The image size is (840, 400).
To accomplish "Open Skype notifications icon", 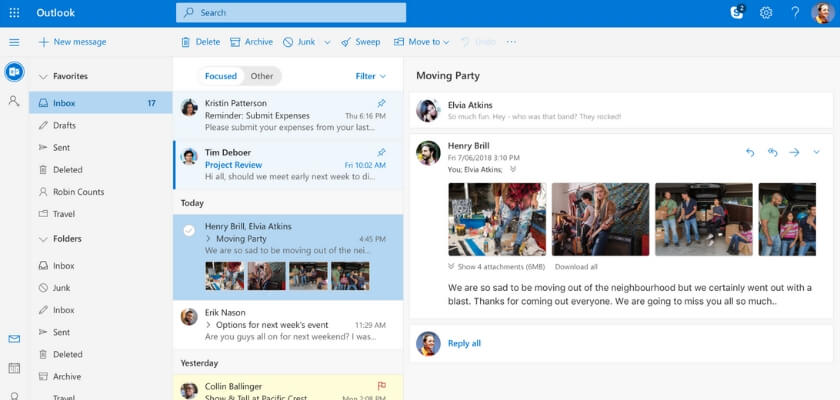I will click(x=738, y=12).
